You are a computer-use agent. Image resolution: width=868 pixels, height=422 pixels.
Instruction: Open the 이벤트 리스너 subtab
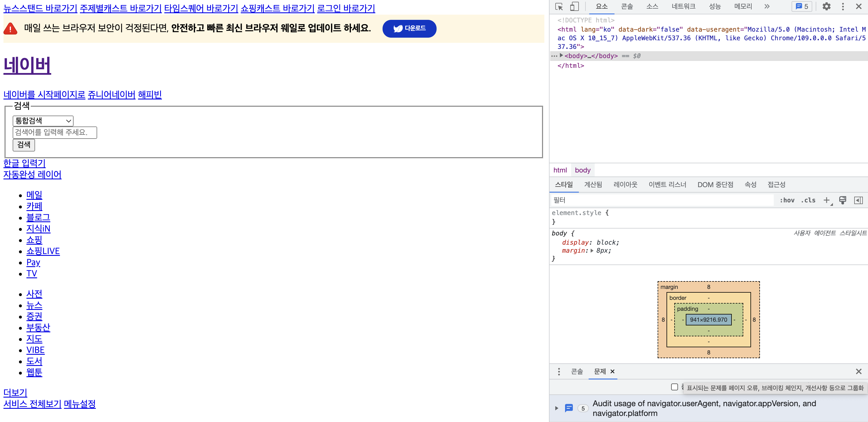coord(667,184)
